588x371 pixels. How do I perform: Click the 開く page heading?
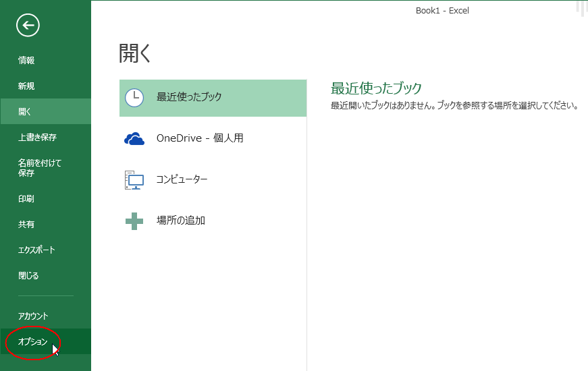coord(134,53)
